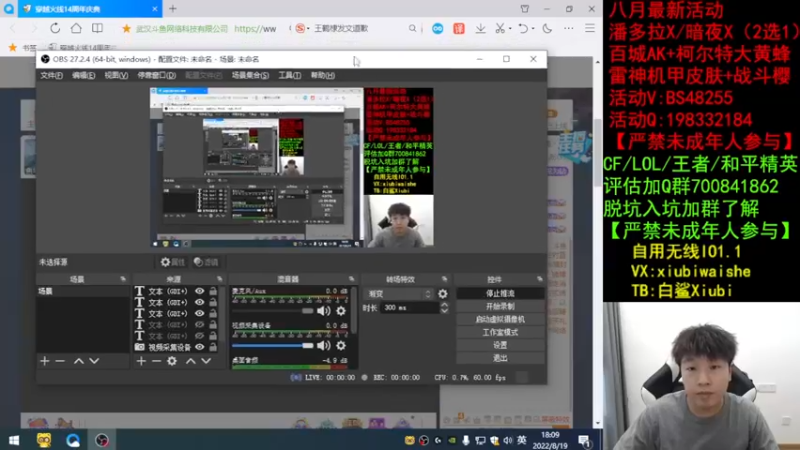This screenshot has width=800, height=450.
Task: Click the browser downloads icon
Action: (481, 29)
